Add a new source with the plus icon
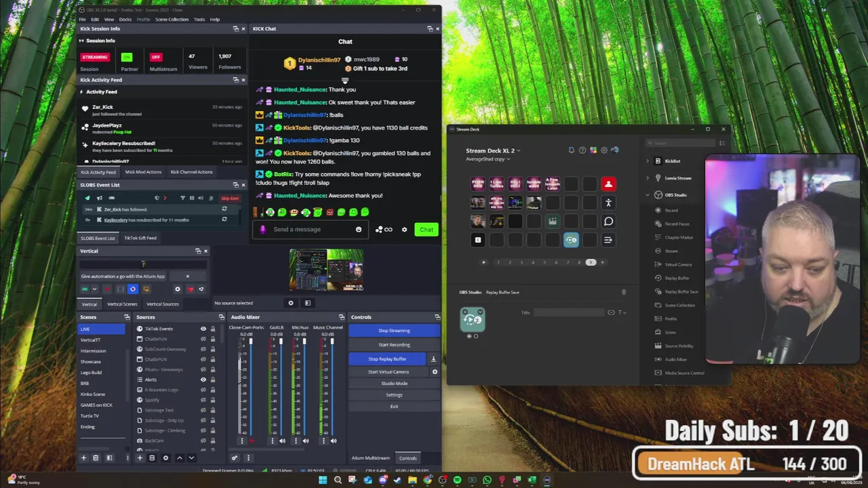 (140, 458)
